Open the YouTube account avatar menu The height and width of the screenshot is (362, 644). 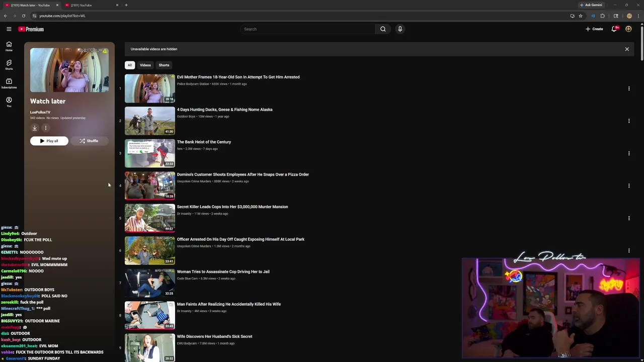628,29
